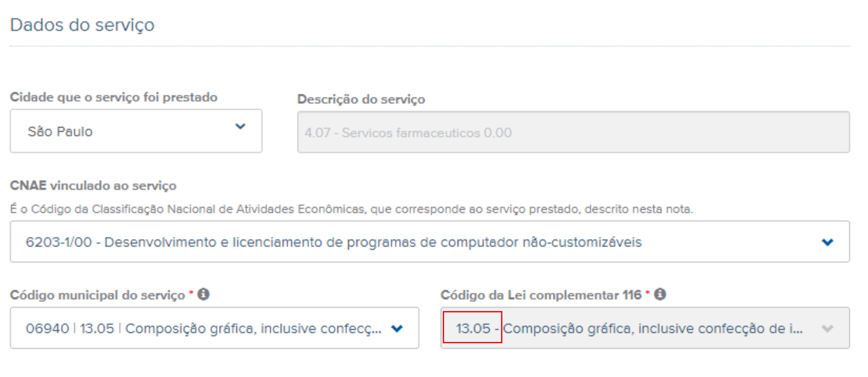Click the Descrição do serviço label
868x377 pixels.
pyautogui.click(x=361, y=100)
